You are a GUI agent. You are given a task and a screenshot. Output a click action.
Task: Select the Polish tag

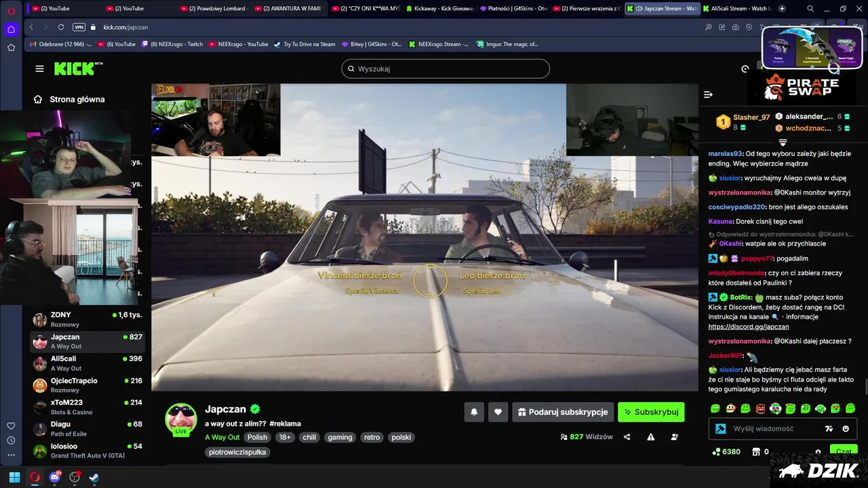(x=257, y=437)
